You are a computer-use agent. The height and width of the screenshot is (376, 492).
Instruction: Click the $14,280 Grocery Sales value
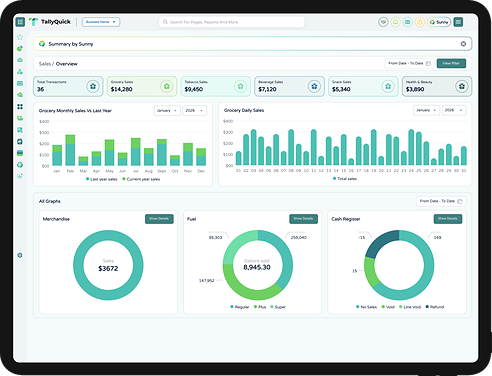tap(122, 89)
